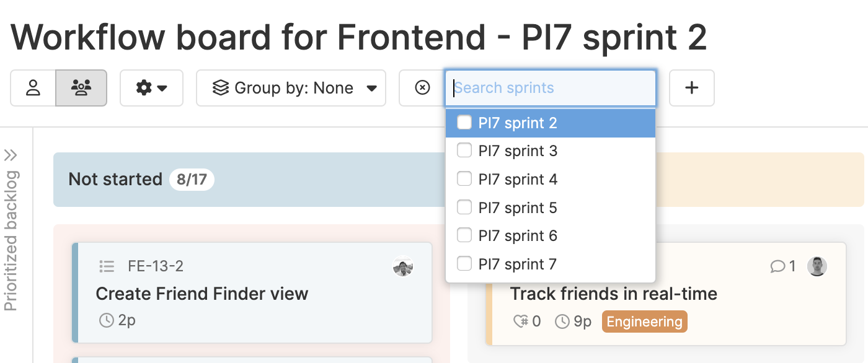
Task: Check the PI7 sprint 5 checkbox
Action: point(464,208)
